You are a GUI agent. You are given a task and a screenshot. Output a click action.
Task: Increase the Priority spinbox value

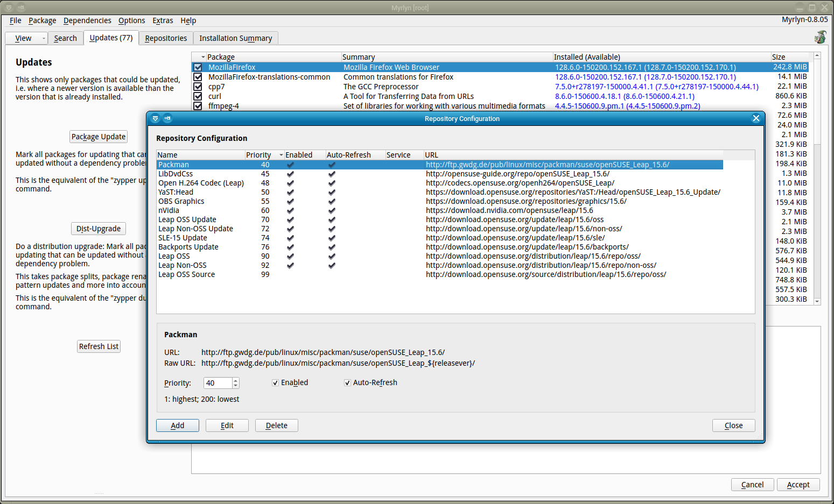tap(236, 380)
